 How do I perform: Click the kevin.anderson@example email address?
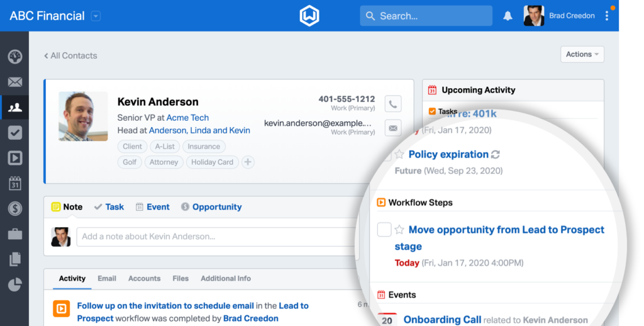[x=318, y=123]
